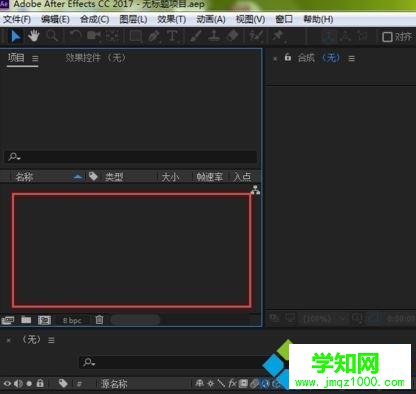Close the timeline (无) panel

pyautogui.click(x=9, y=340)
